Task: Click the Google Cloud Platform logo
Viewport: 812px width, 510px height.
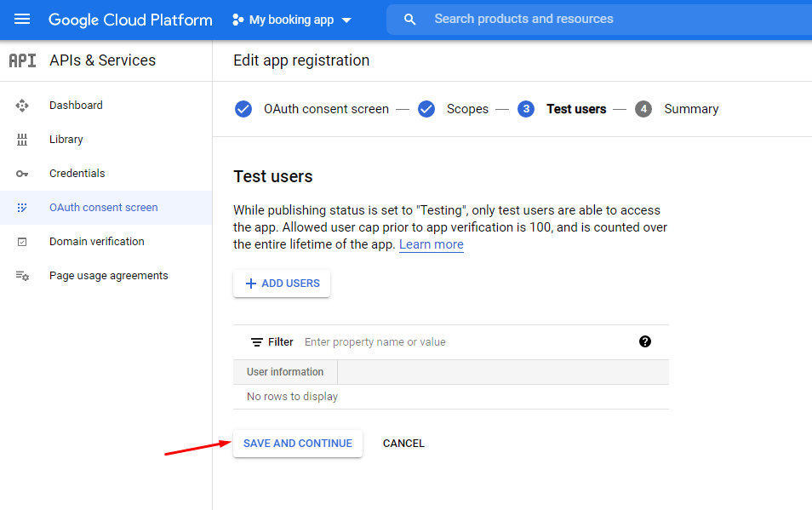Action: [x=129, y=19]
